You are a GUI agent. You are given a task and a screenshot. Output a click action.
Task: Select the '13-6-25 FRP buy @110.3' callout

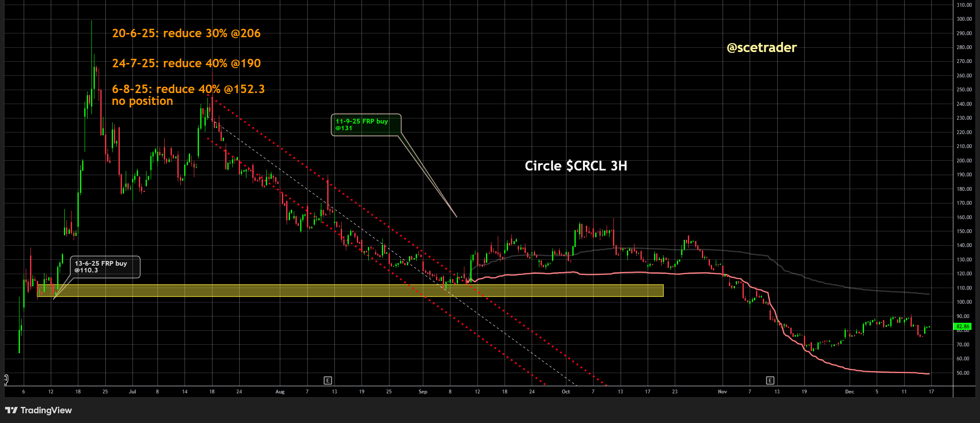pyautogui.click(x=105, y=267)
